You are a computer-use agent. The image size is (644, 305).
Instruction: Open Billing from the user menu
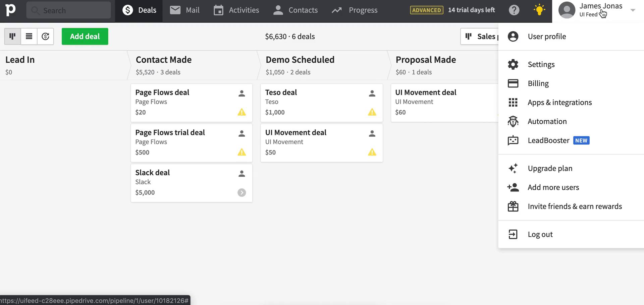[571, 83]
